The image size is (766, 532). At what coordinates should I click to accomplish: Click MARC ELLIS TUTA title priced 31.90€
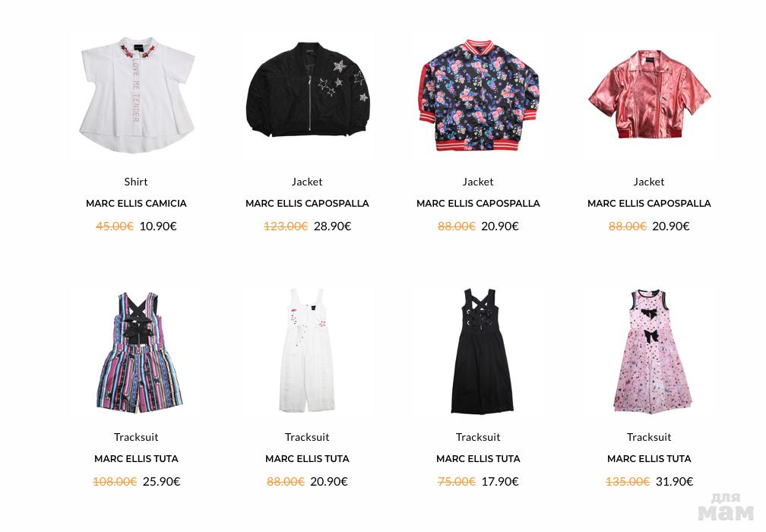tap(649, 459)
